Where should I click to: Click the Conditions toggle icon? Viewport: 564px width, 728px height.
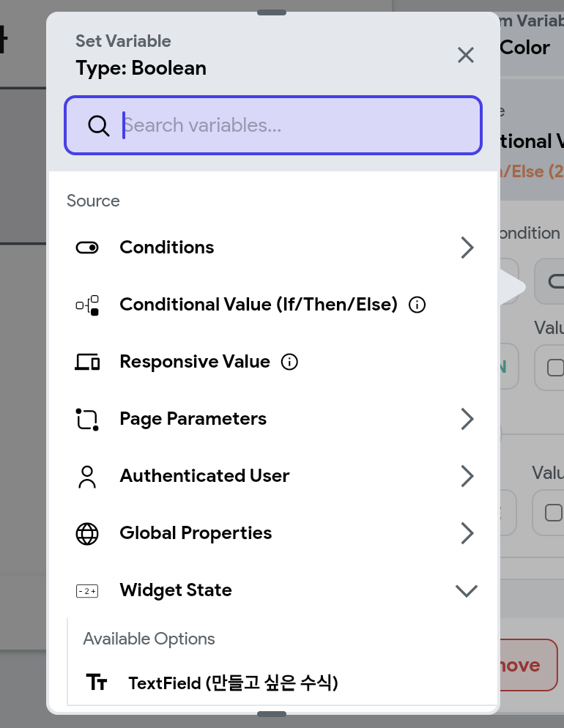87,248
